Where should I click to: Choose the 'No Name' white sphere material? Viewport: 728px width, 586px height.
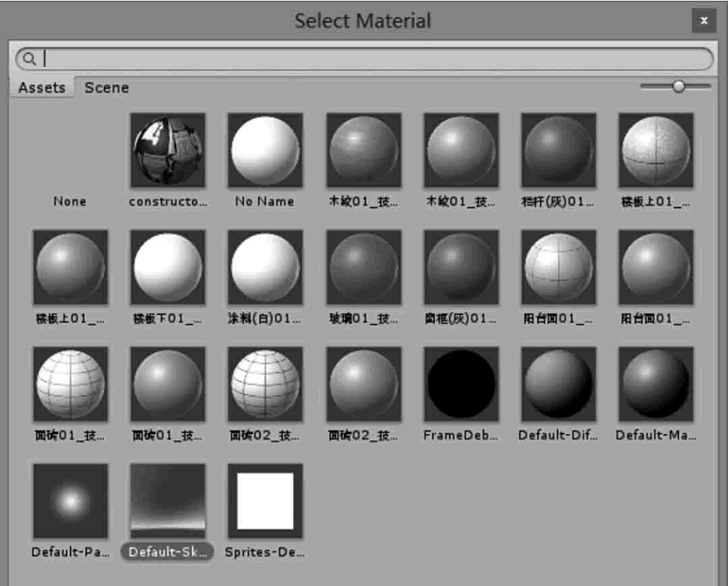coord(265,151)
